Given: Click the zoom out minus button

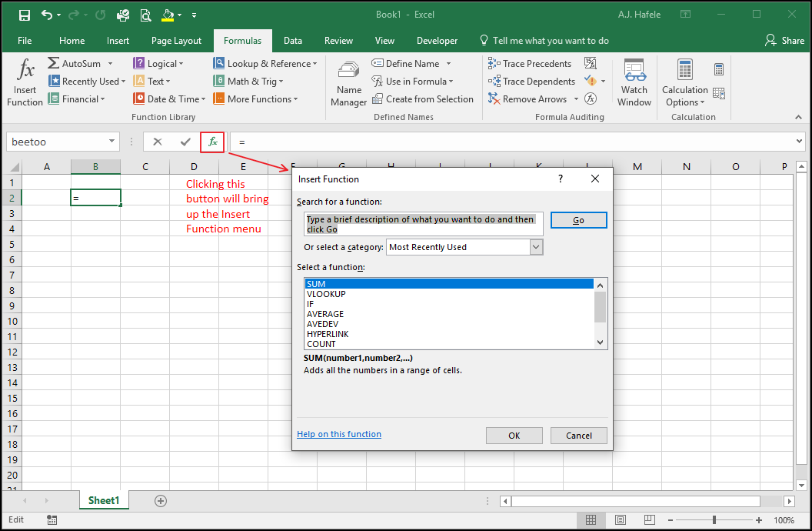Looking at the screenshot, I should point(670,519).
